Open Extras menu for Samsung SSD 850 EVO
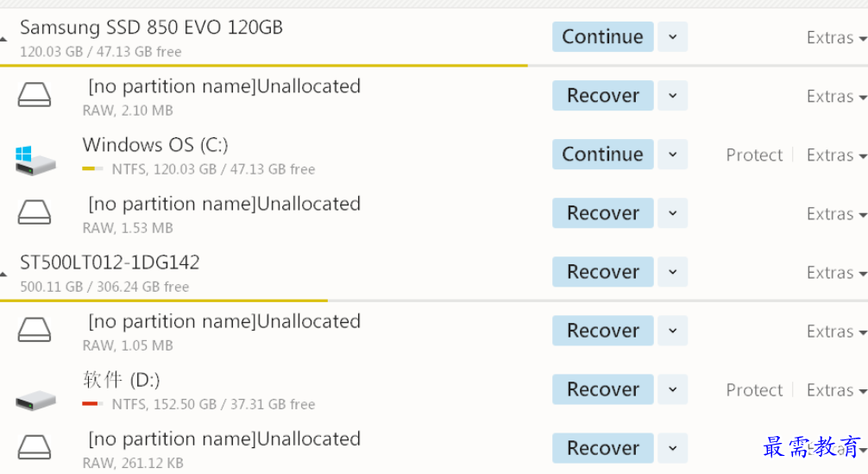 [x=836, y=38]
